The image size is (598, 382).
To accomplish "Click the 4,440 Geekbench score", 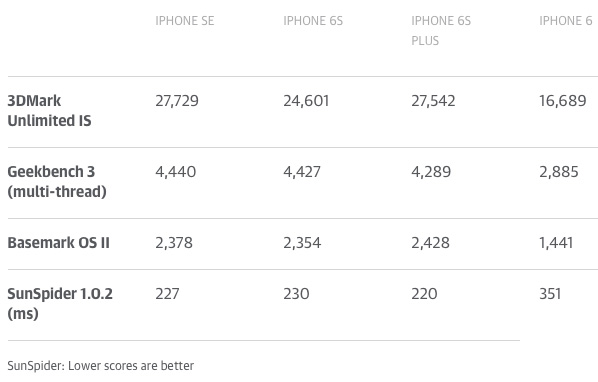I will pos(176,172).
